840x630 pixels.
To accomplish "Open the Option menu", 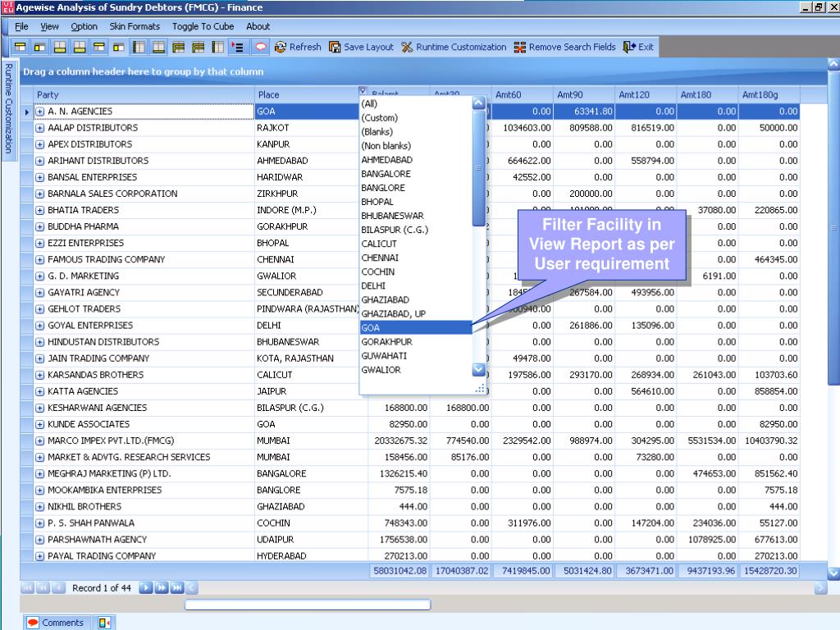I will tap(84, 26).
